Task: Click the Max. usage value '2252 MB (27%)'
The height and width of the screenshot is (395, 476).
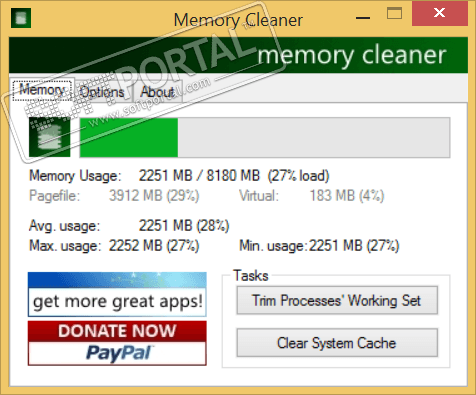Action: 154,246
